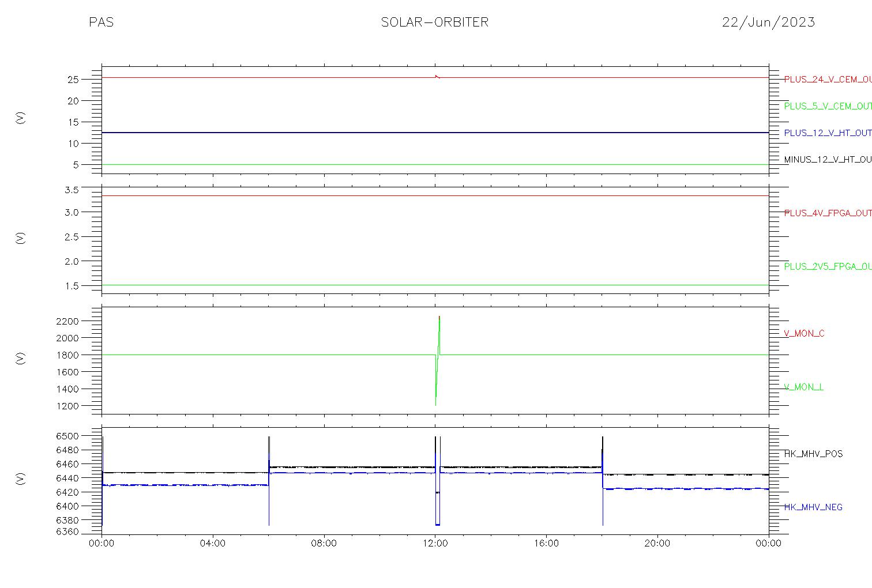The image size is (872, 588).
Task: Click the "6440" y-axis tick label
Action: [67, 478]
